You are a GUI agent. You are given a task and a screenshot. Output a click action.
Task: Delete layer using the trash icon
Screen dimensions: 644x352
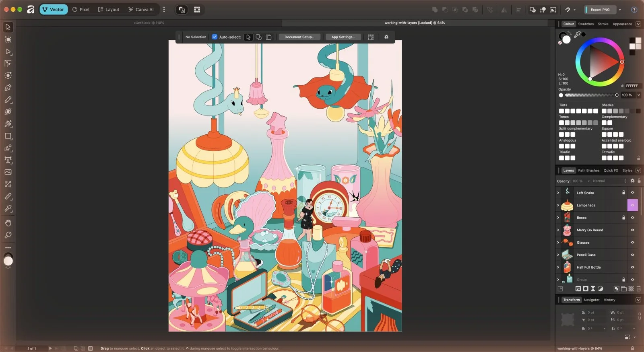(638, 289)
